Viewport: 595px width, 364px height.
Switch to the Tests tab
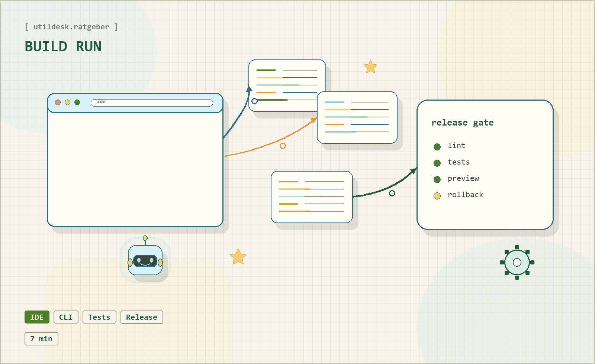coord(99,317)
